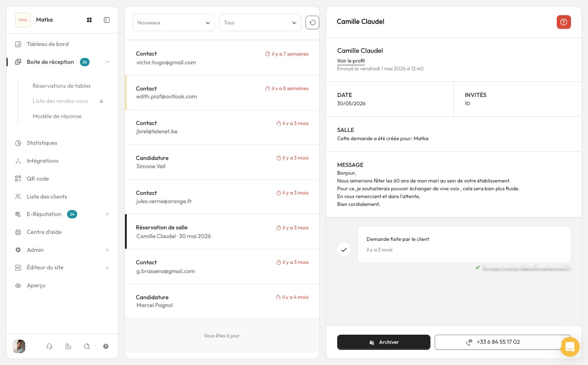Open the apps grid icon beside Matka
Screen dimensions: 588x365
pyautogui.click(x=90, y=20)
